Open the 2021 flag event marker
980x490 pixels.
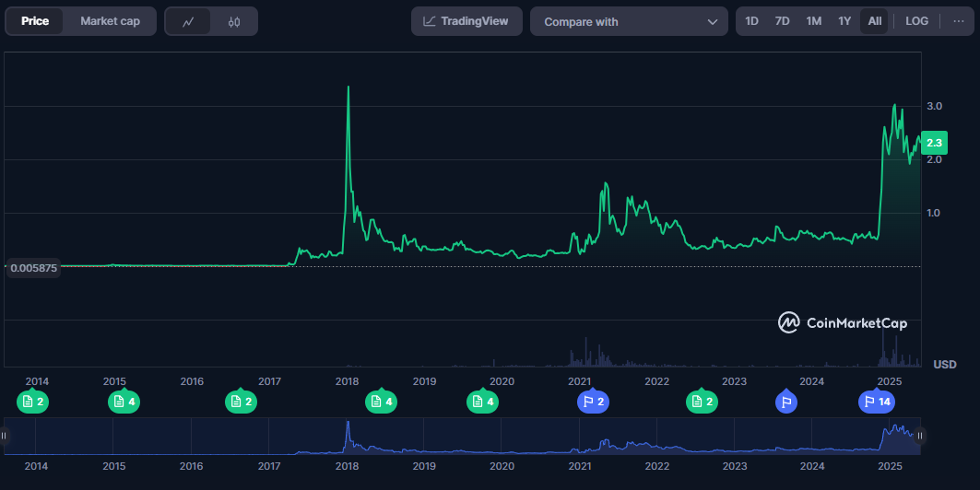click(x=593, y=402)
